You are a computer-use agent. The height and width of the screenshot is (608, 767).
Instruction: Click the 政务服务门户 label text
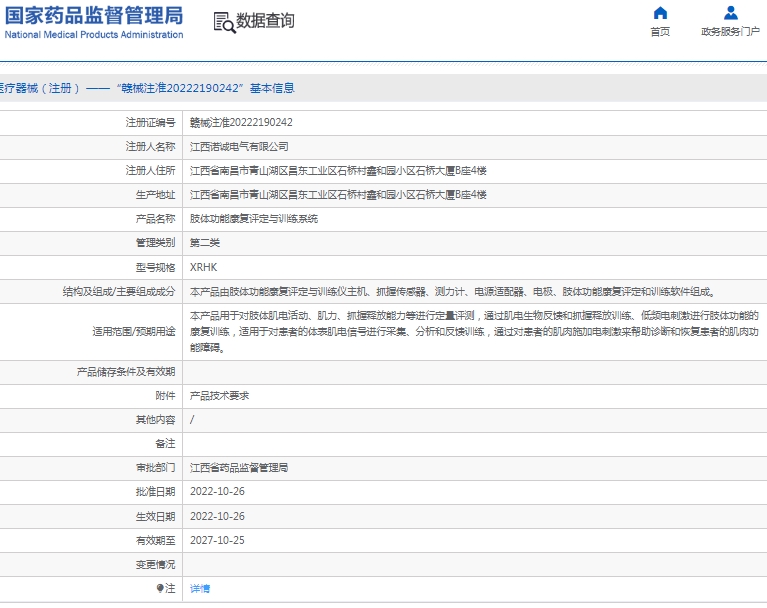pyautogui.click(x=730, y=32)
